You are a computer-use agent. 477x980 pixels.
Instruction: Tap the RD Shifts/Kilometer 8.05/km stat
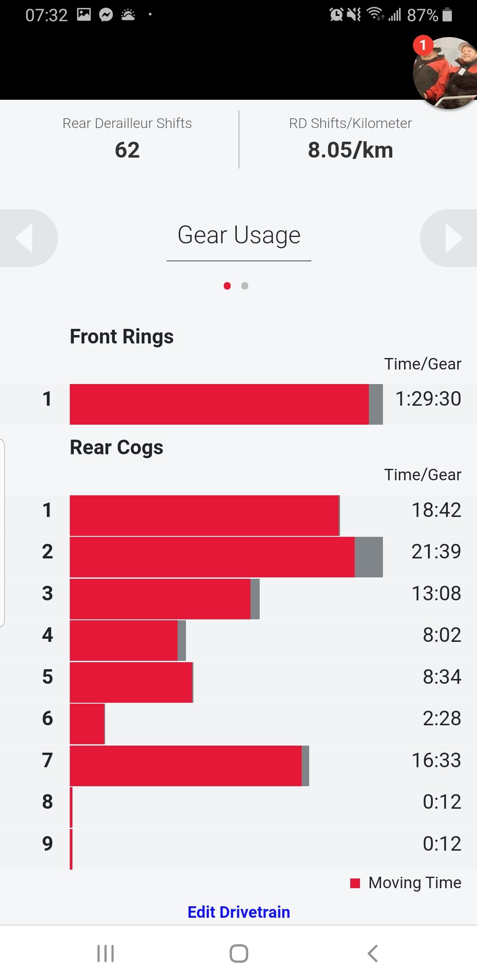pyautogui.click(x=350, y=150)
